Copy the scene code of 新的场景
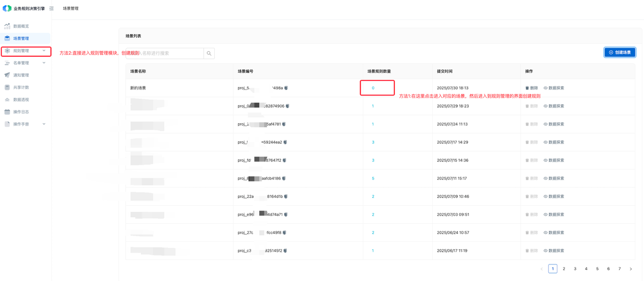 [286, 88]
